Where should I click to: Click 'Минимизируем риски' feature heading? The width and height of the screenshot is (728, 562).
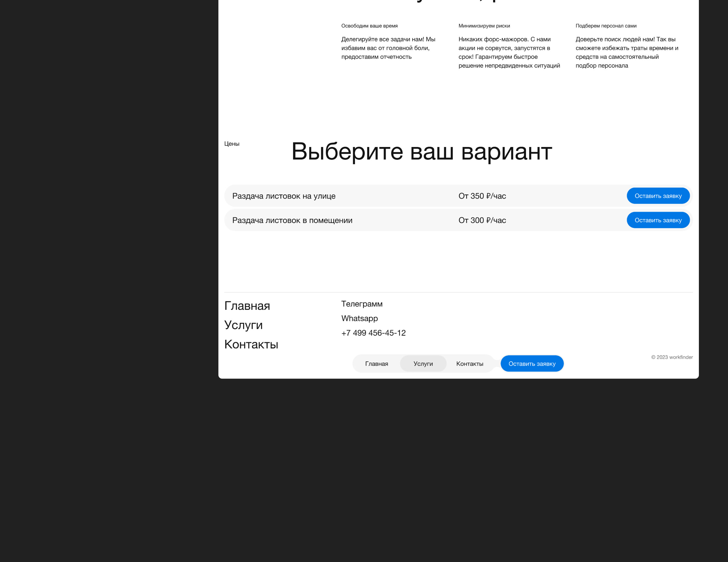point(484,26)
